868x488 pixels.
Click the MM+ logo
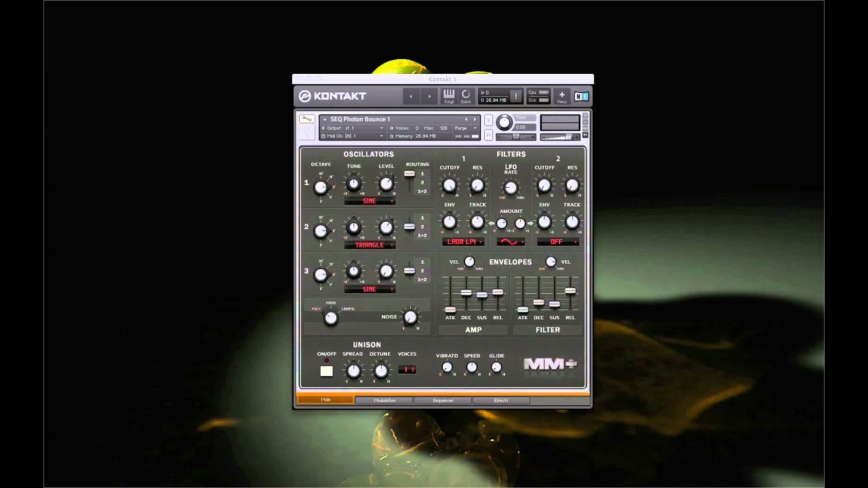(550, 365)
